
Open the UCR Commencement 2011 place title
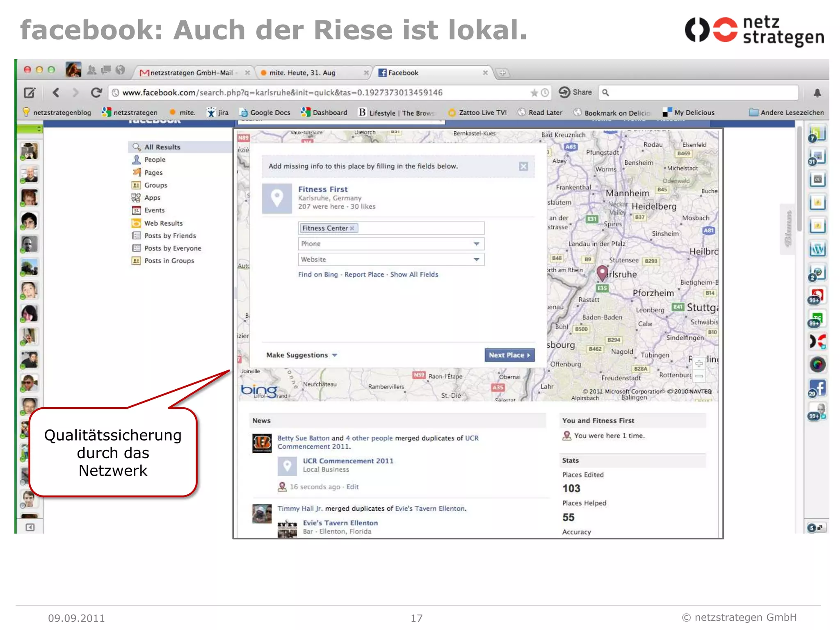[348, 461]
